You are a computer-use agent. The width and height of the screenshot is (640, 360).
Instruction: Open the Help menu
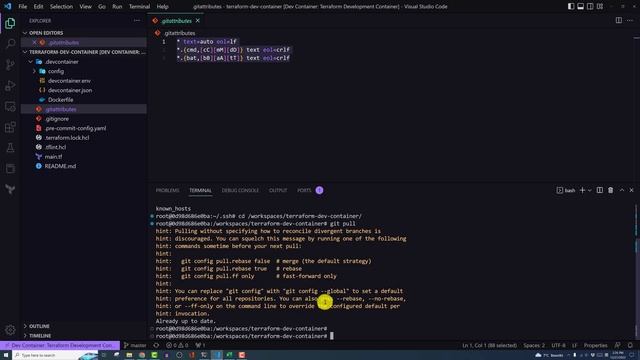click(162, 7)
